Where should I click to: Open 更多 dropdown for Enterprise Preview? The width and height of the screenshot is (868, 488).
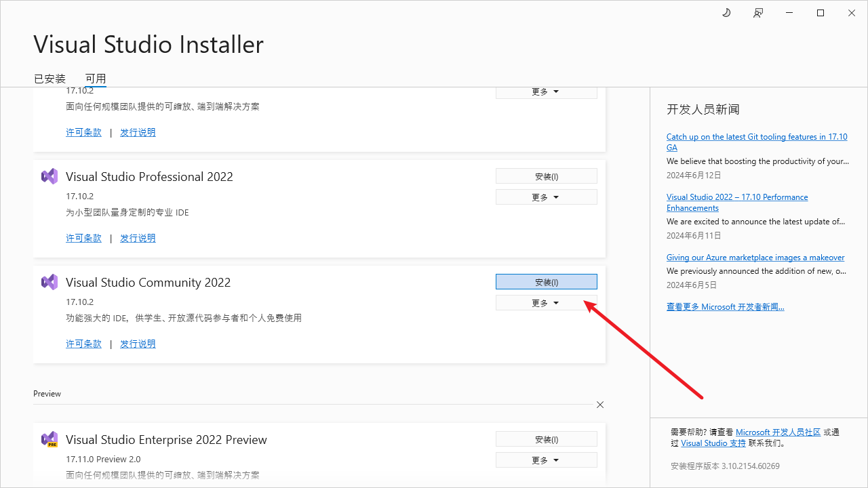coord(546,460)
